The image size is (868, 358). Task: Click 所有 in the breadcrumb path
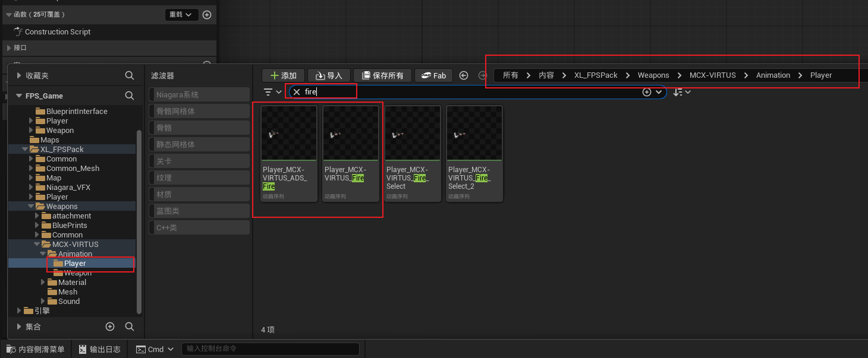click(x=510, y=75)
